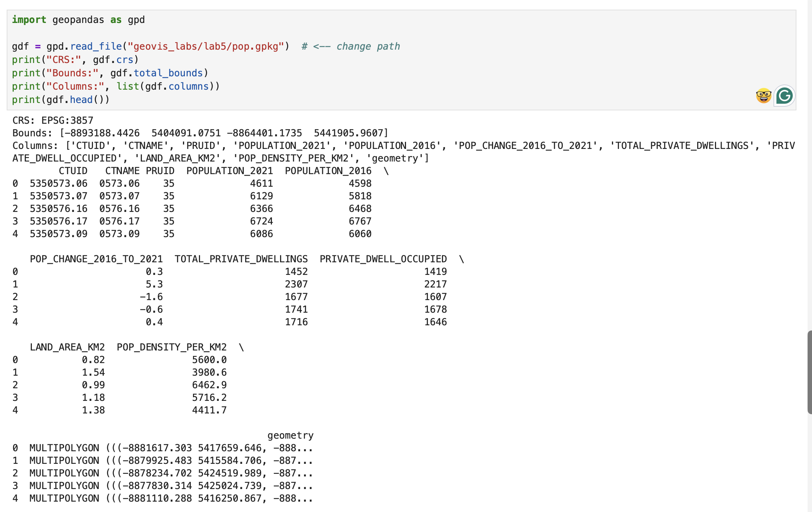Click CTUID value 5350573.06
Viewport: 812px width, 512px height.
59,183
